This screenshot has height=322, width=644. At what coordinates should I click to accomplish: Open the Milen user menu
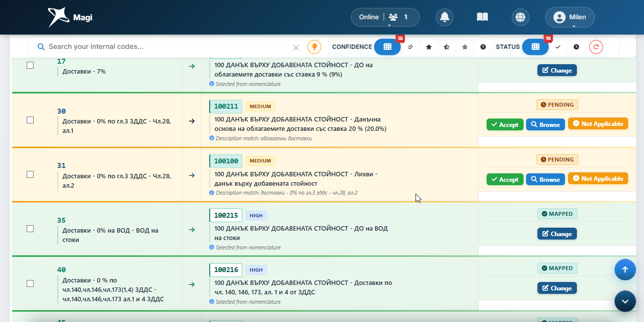570,17
